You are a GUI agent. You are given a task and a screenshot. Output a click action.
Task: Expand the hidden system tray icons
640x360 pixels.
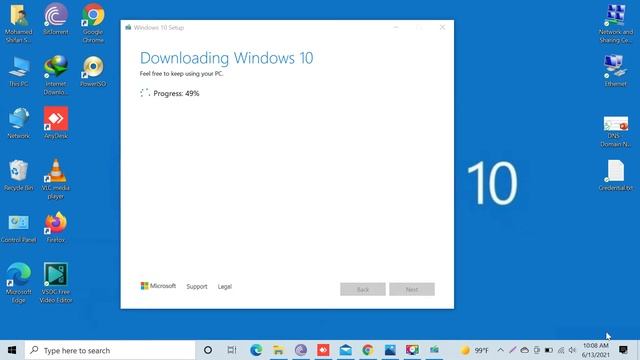pyautogui.click(x=500, y=350)
